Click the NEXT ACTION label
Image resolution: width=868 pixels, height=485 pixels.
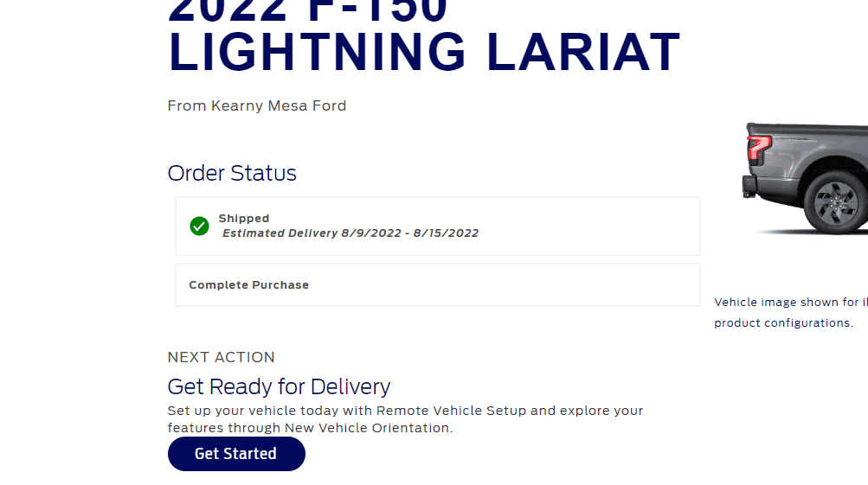[222, 357]
